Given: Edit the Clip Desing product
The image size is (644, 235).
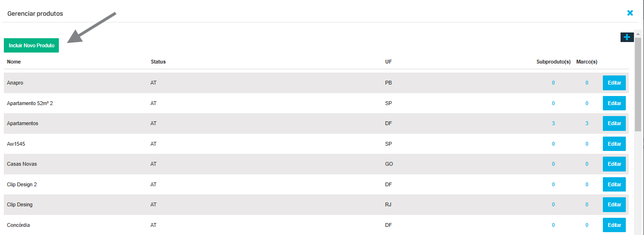Looking at the screenshot, I should click(x=614, y=204).
